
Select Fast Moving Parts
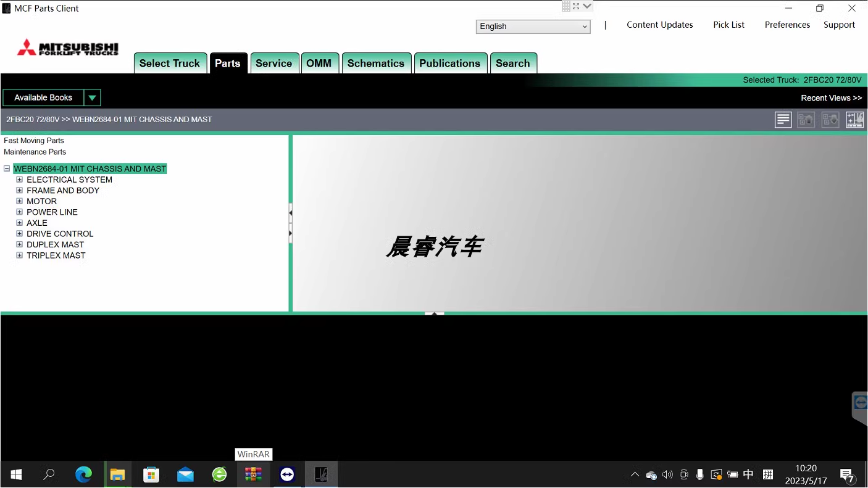34,141
